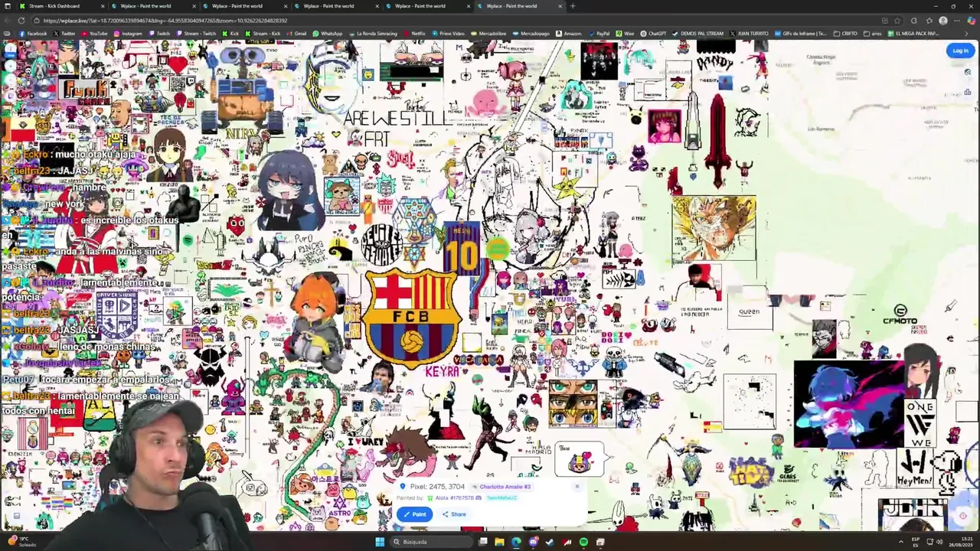Open Microsoft Edge from taskbar
The width and height of the screenshot is (980, 551).
click(516, 542)
